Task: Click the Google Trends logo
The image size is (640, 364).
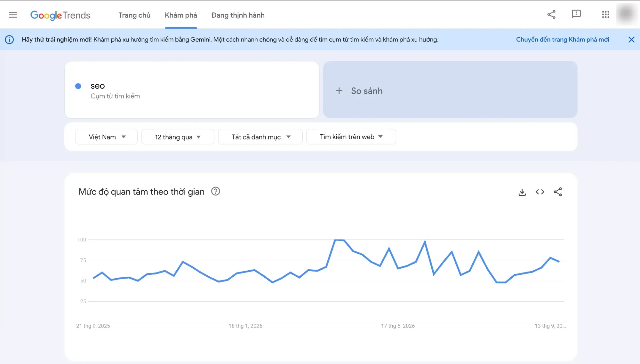Action: coord(60,15)
